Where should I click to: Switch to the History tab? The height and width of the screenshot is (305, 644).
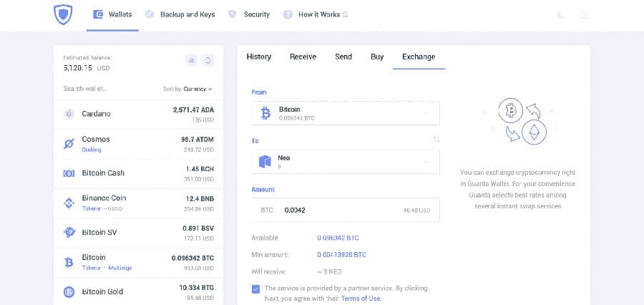258,57
